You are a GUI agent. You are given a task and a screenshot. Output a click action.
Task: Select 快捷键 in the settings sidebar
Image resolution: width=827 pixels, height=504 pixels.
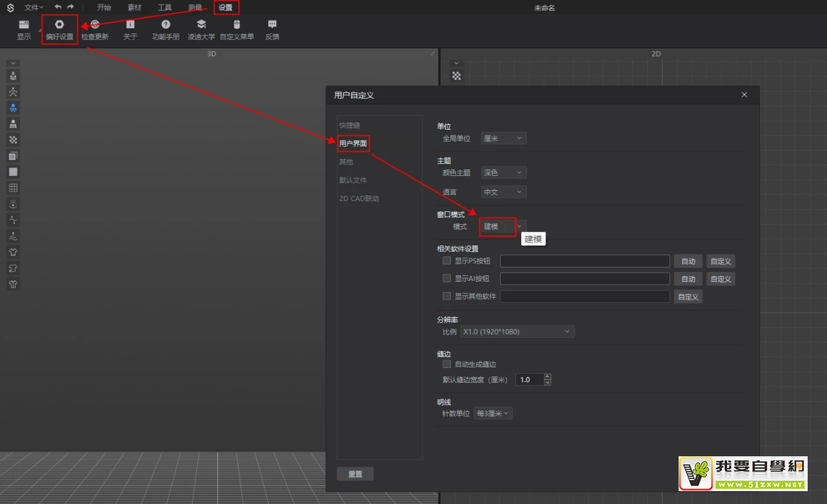pos(350,125)
